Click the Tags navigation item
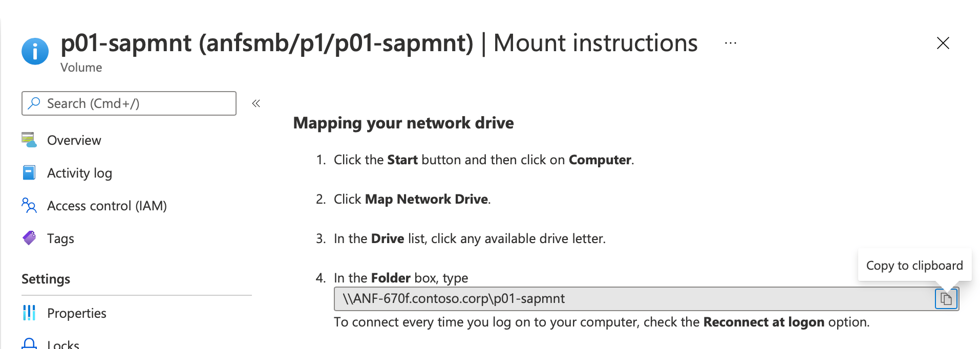Viewport: 980px width, 349px height. point(61,238)
